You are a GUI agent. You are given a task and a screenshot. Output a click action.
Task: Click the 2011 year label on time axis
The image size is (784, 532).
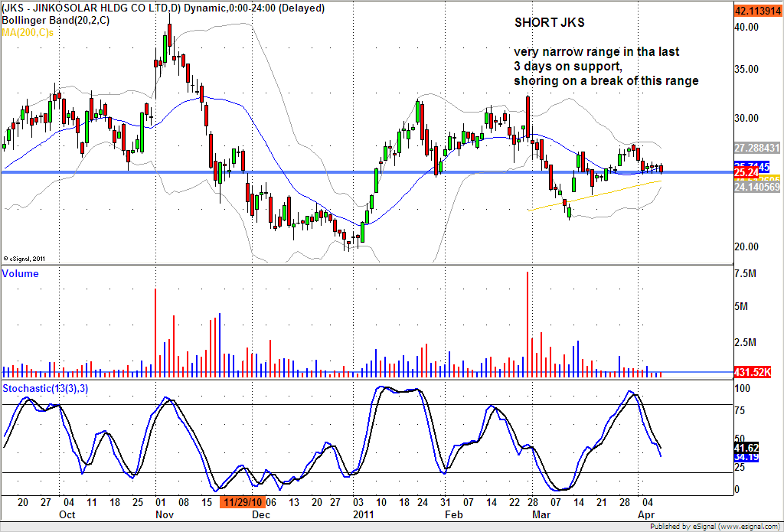364,515
